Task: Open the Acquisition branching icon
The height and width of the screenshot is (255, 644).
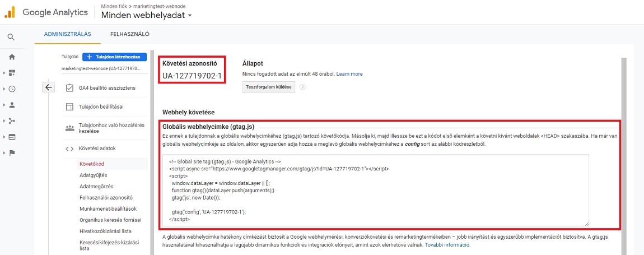Action: click(12, 120)
